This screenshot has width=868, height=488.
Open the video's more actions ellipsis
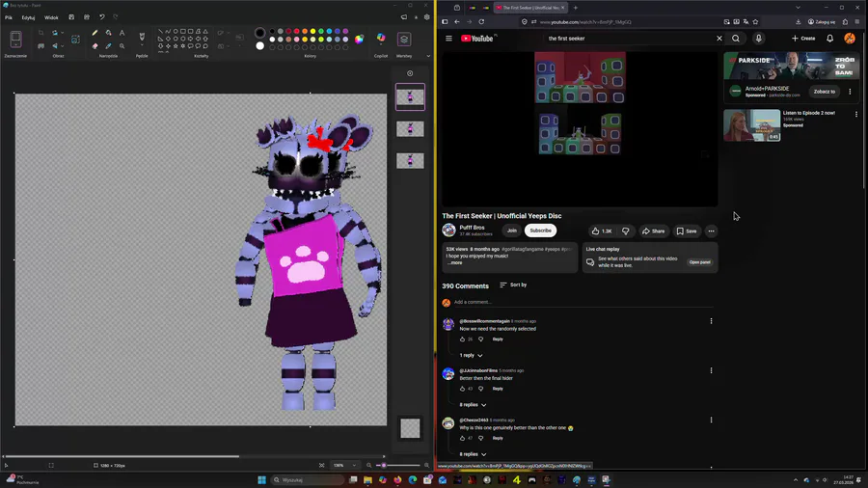(x=711, y=231)
